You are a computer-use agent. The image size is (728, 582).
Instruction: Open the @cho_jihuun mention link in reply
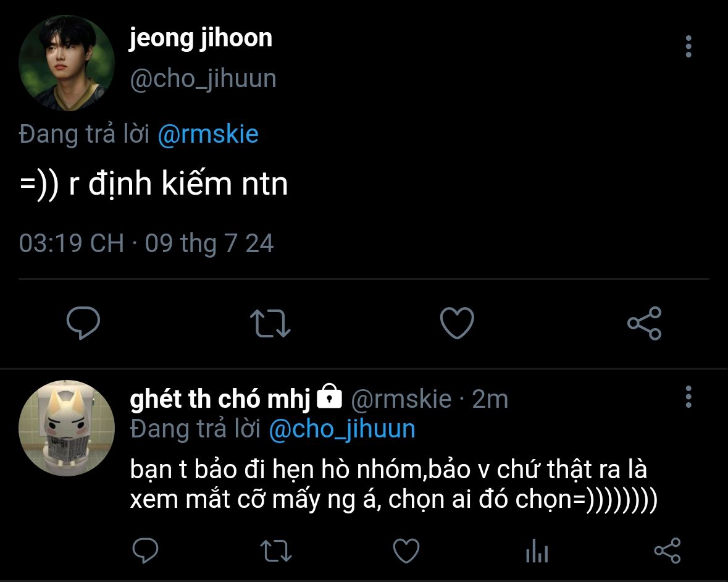coord(342,429)
